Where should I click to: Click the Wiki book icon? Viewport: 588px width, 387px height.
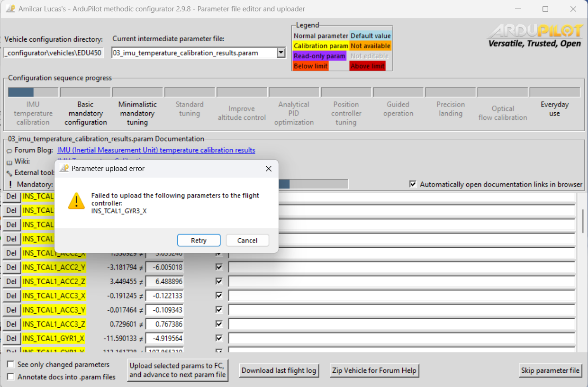[9, 162]
